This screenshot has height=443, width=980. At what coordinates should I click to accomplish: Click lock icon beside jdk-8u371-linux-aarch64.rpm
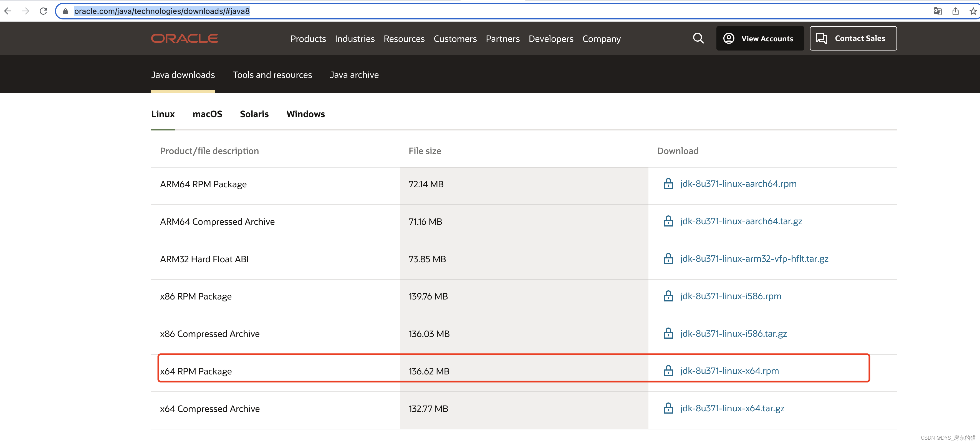pyautogui.click(x=668, y=184)
